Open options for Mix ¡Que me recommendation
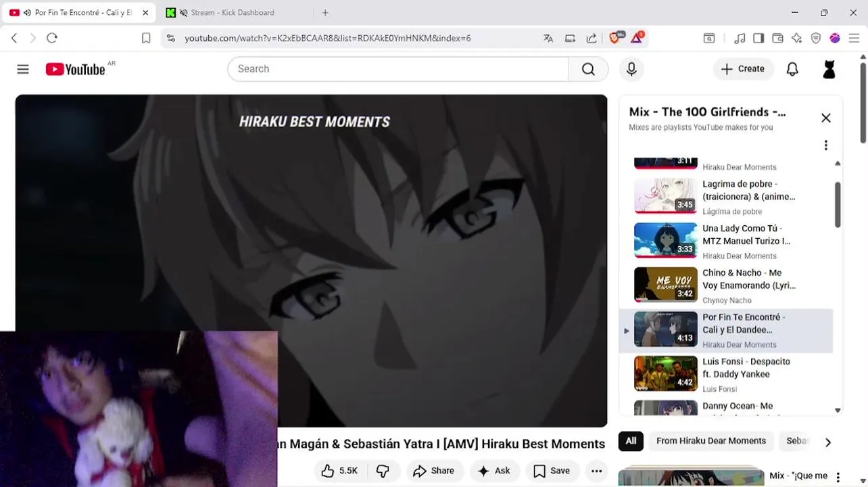Image resolution: width=868 pixels, height=487 pixels. [x=838, y=477]
